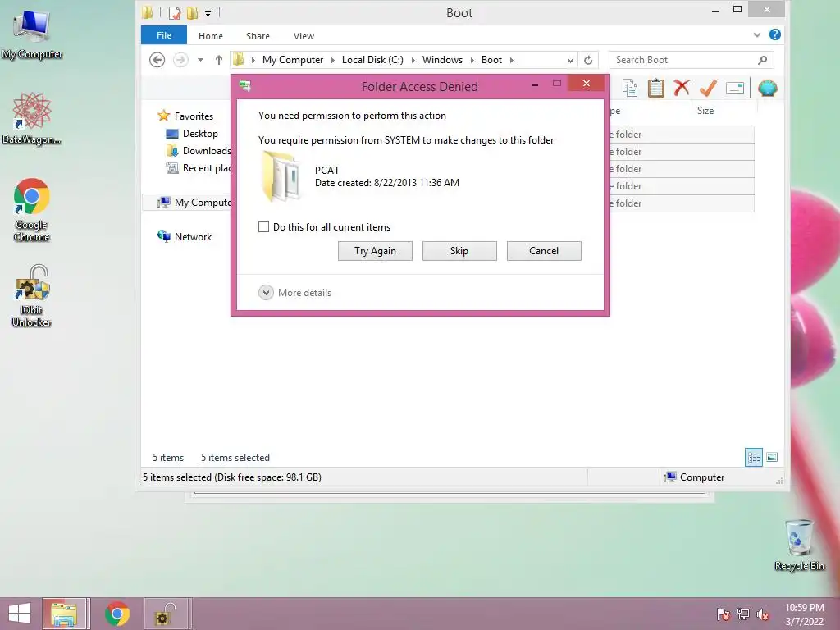Image resolution: width=840 pixels, height=630 pixels.
Task: Click Windows in the address breadcrumb
Action: pyautogui.click(x=442, y=60)
